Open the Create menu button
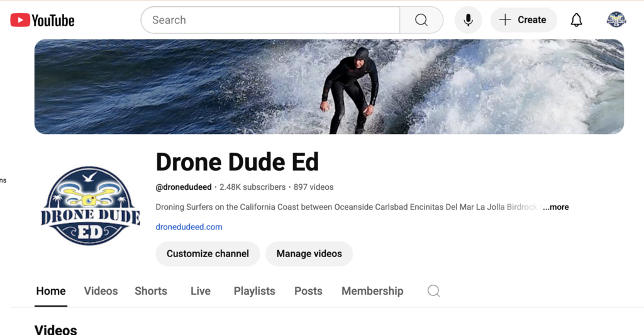This screenshot has height=335, width=644. [523, 20]
